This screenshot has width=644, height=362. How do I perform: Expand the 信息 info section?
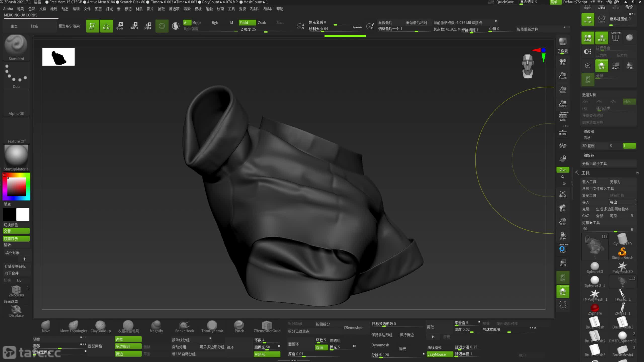click(587, 138)
